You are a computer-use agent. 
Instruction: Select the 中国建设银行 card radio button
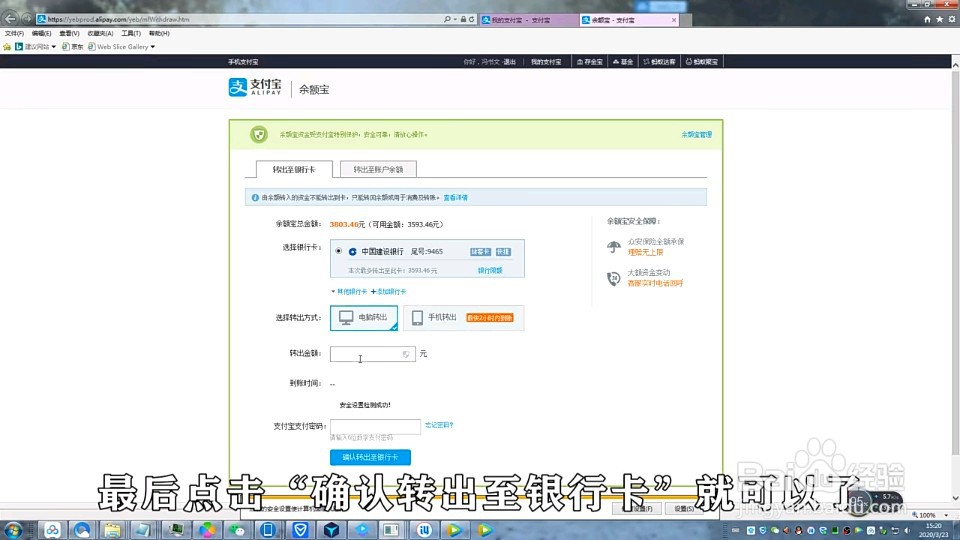339,251
